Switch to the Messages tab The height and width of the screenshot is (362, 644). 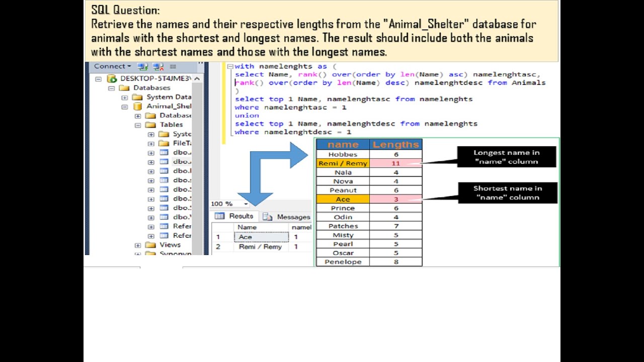(x=286, y=217)
